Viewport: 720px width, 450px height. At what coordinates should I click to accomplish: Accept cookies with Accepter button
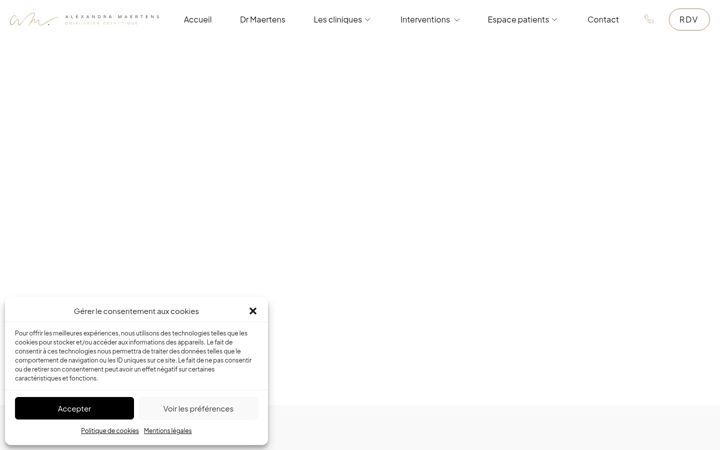pyautogui.click(x=74, y=408)
